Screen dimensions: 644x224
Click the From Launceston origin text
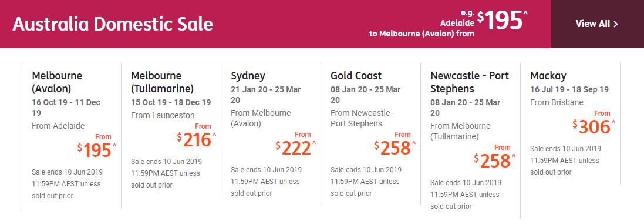pyautogui.click(x=163, y=115)
